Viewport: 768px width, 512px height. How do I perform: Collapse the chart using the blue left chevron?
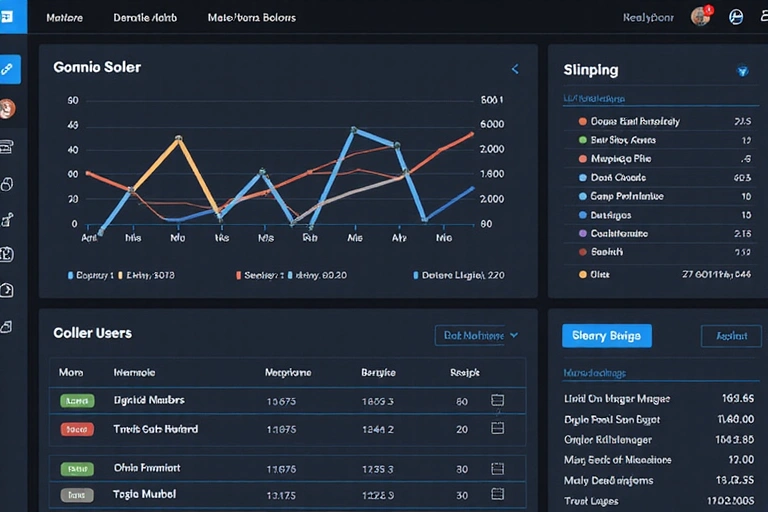[515, 69]
